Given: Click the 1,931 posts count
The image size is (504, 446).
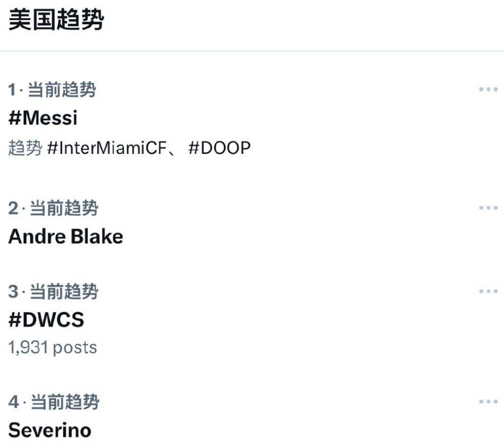Looking at the screenshot, I should point(53,347).
